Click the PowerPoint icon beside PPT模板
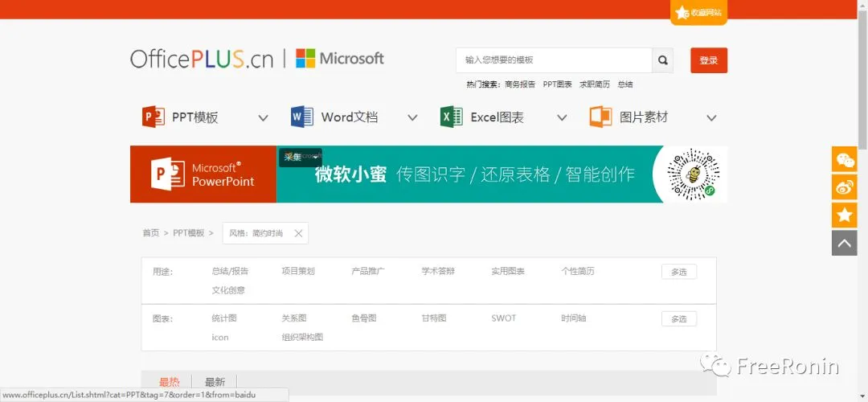This screenshot has height=402, width=868. (154, 117)
